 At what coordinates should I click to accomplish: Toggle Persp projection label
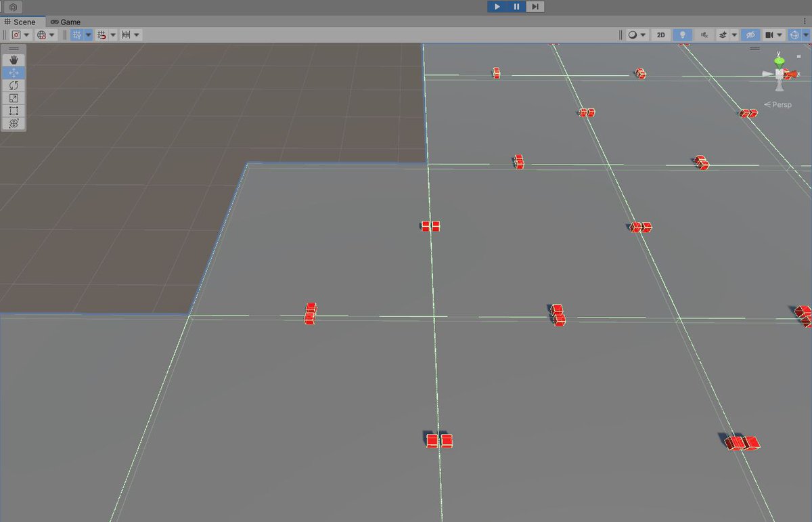click(778, 105)
